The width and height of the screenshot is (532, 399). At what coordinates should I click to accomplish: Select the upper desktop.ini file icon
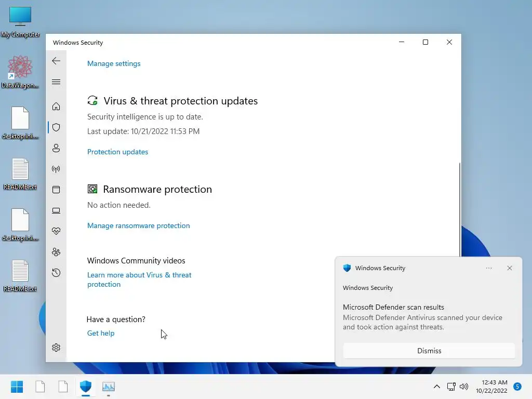tap(20, 123)
